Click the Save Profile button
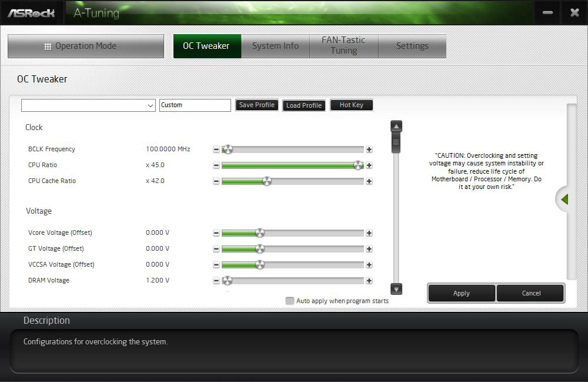588x382 pixels. pyautogui.click(x=257, y=105)
